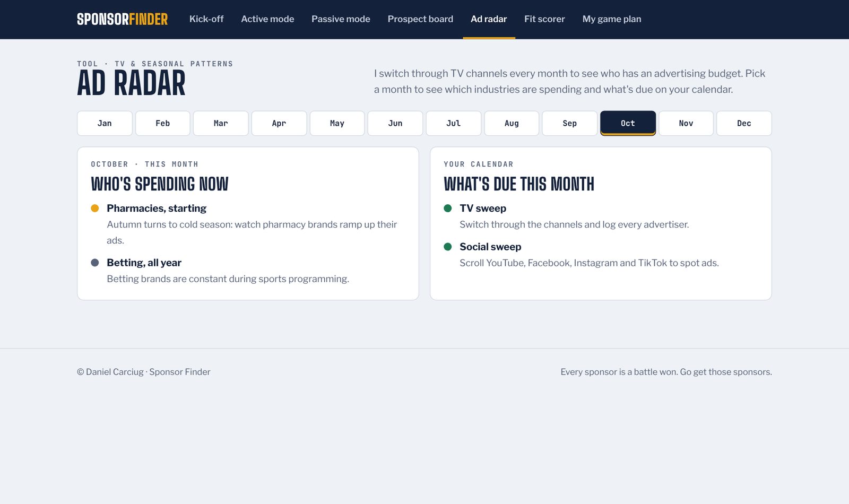
Task: Click the "What's Due This Month" heading
Action: click(519, 184)
